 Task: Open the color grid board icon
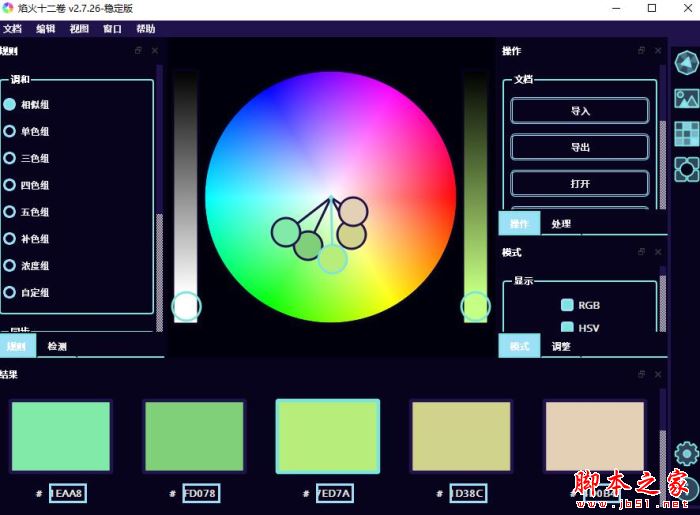pyautogui.click(x=686, y=133)
